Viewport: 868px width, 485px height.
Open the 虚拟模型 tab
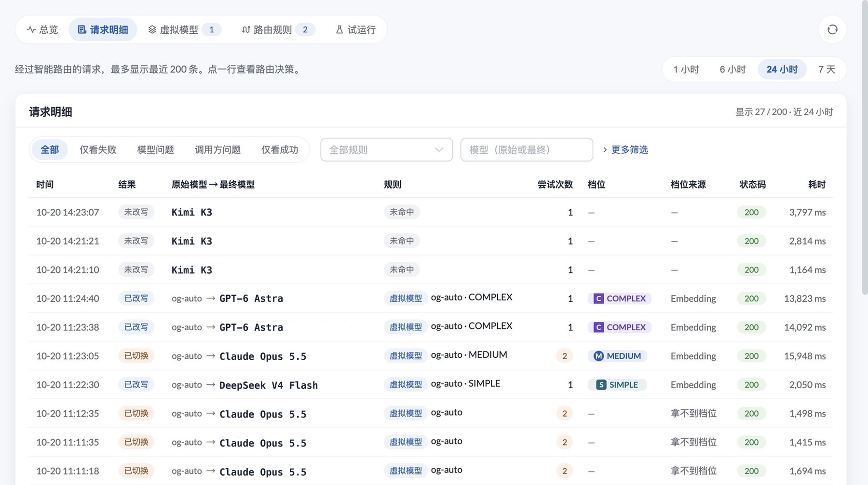pos(185,30)
